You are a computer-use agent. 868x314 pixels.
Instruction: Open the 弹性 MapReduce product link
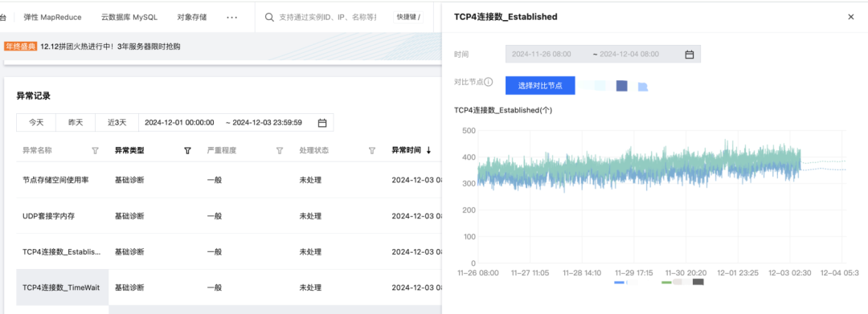tap(52, 17)
